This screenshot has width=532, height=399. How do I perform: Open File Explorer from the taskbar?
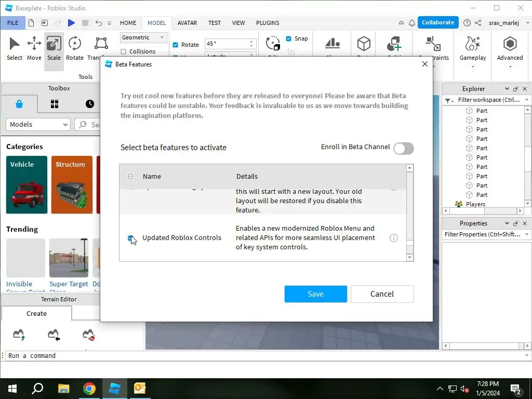[63, 389]
